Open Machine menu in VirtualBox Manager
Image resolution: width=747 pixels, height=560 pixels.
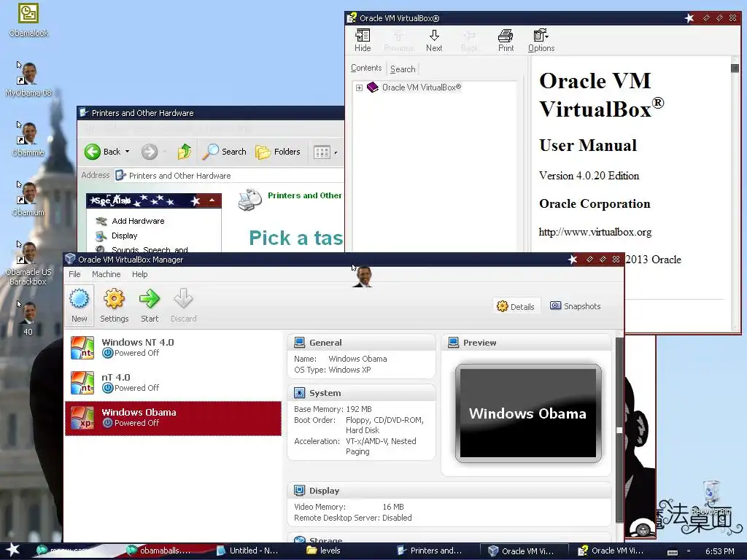pos(107,274)
